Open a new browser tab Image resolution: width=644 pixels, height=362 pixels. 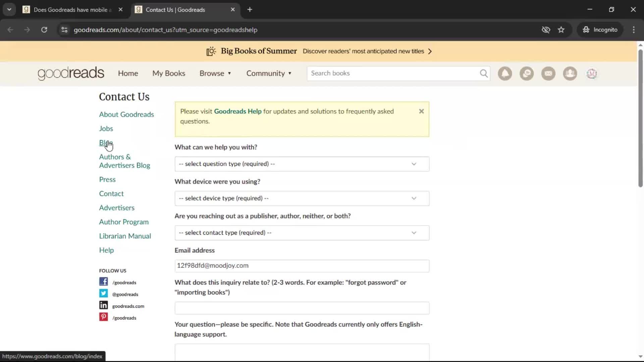(x=250, y=10)
